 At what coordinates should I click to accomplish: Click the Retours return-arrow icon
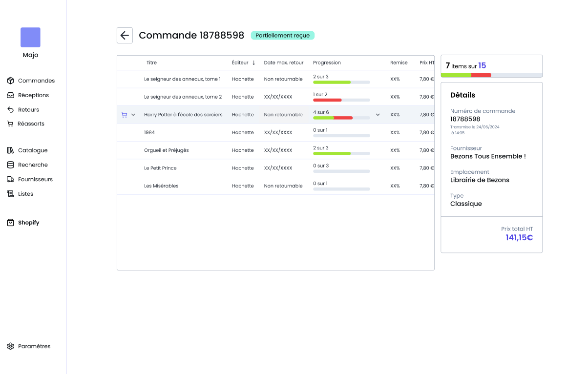(x=10, y=110)
